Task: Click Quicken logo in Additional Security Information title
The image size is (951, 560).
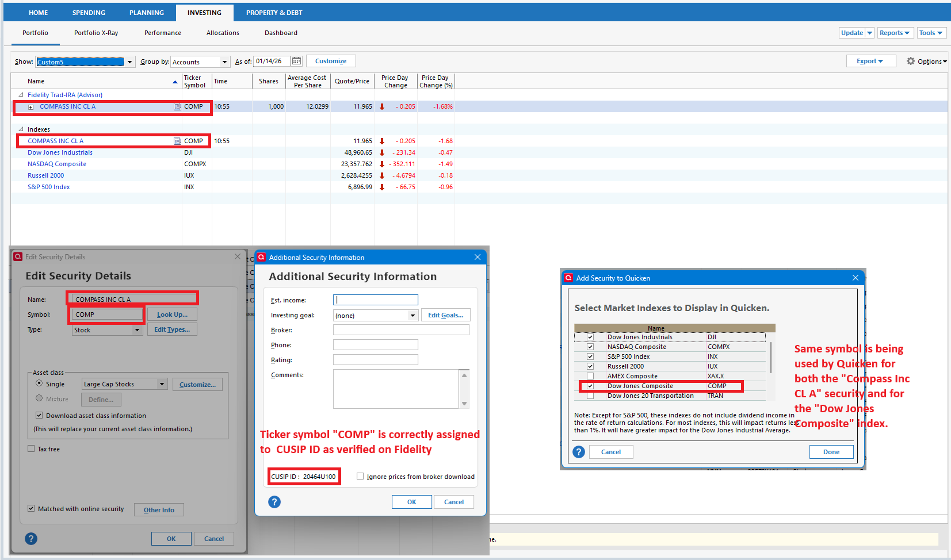Action: coord(261,257)
